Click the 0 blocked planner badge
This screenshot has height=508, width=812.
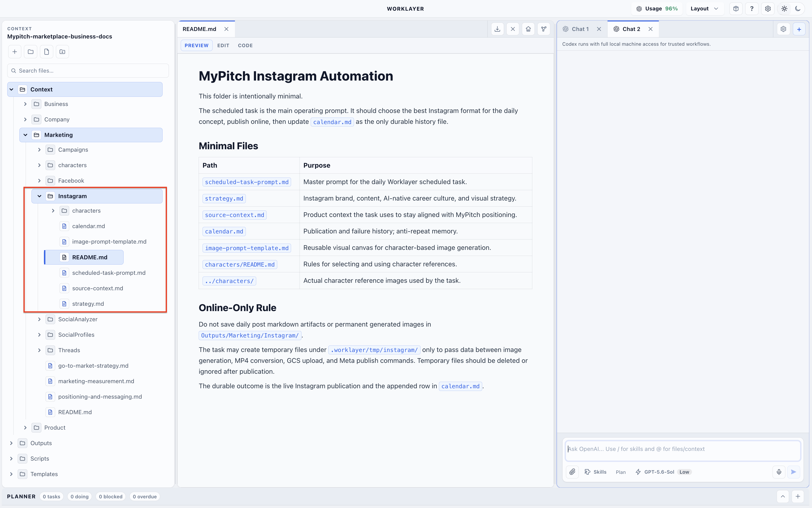(x=111, y=497)
